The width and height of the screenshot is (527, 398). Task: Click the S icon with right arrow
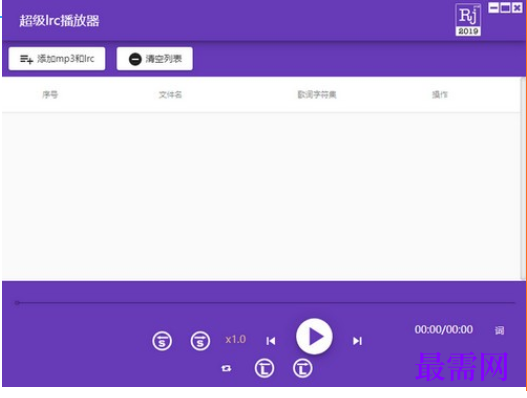tap(200, 341)
